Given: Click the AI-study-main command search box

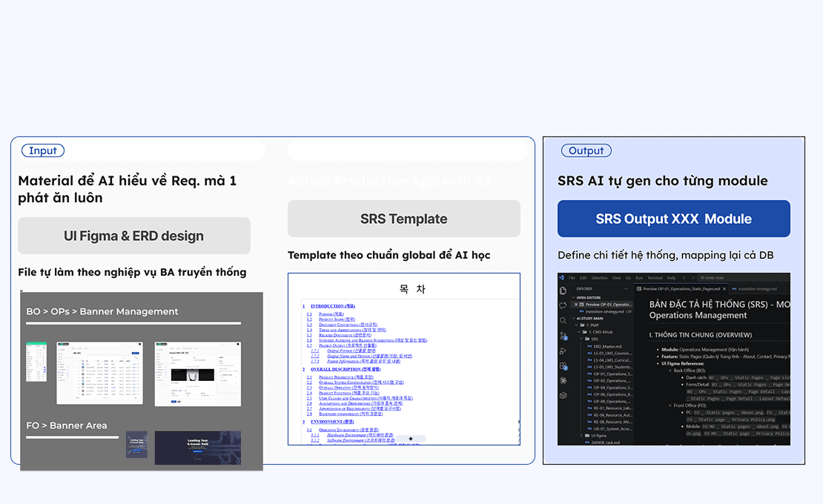Looking at the screenshot, I should (x=744, y=278).
